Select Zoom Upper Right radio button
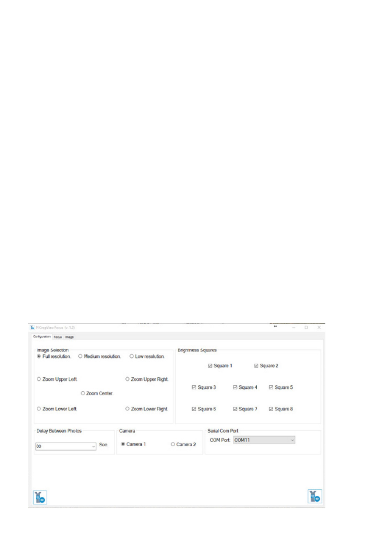 pos(127,379)
